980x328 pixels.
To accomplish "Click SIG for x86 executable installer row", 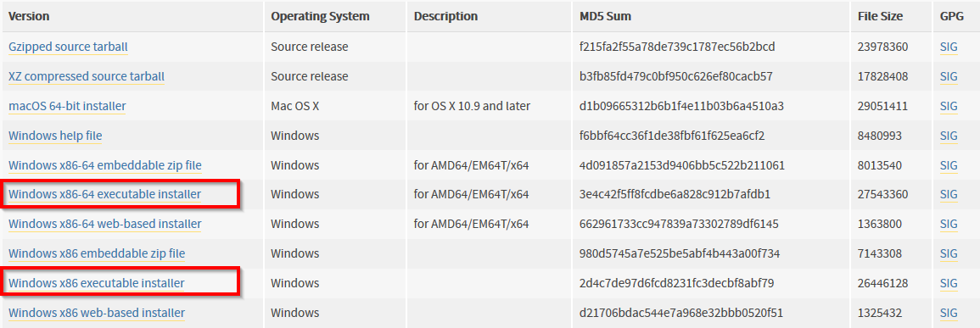I will tap(948, 283).
